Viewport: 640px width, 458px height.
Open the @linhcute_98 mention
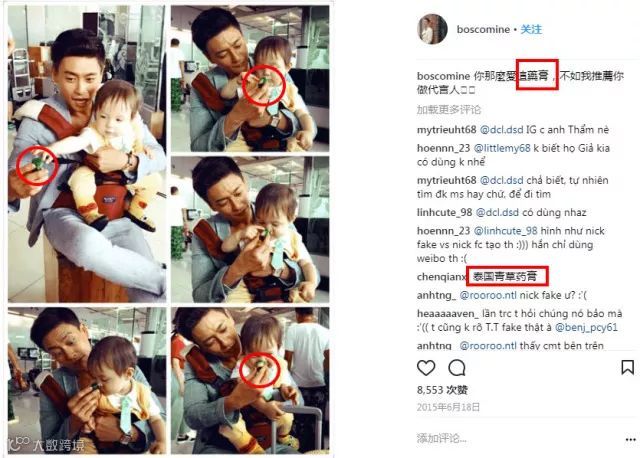pos(505,231)
